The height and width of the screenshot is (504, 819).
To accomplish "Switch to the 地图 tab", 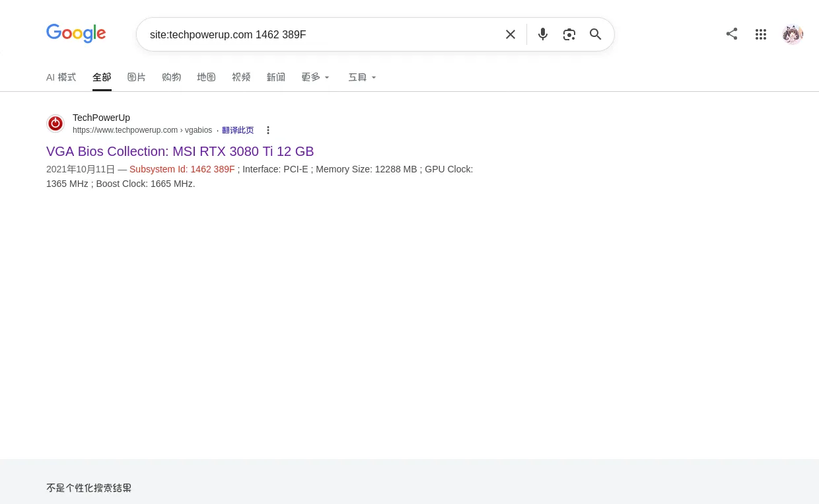I will [207, 77].
